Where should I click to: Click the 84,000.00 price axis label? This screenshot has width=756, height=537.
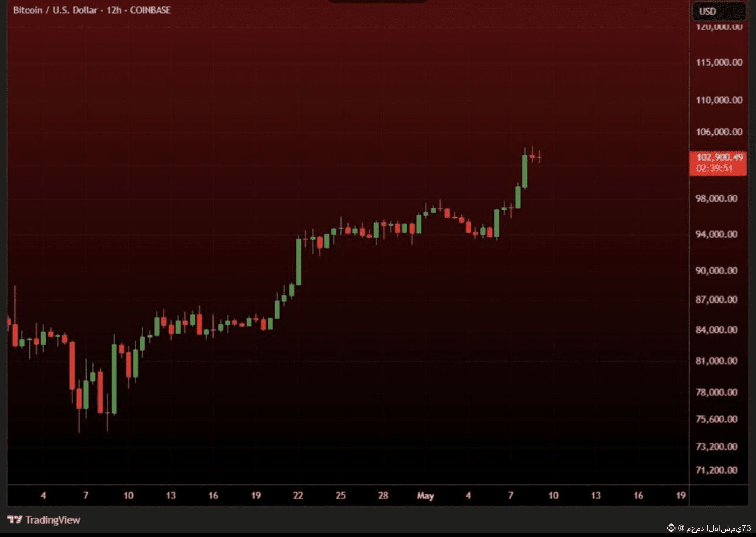pyautogui.click(x=716, y=330)
